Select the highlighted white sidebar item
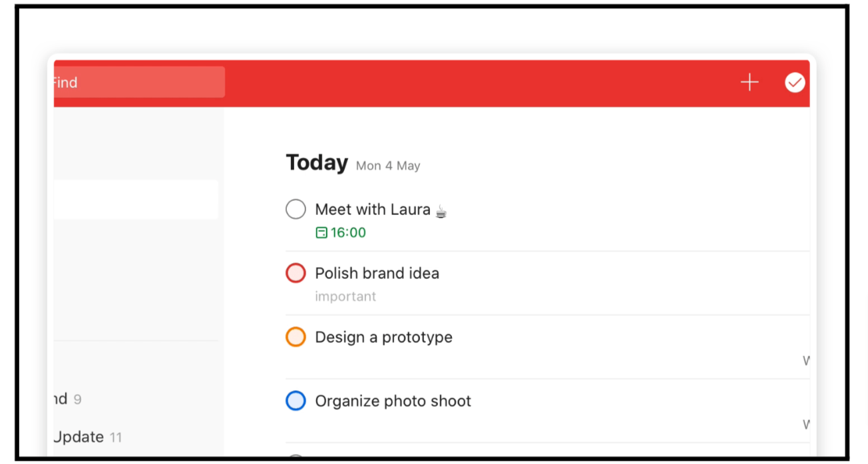 click(136, 200)
